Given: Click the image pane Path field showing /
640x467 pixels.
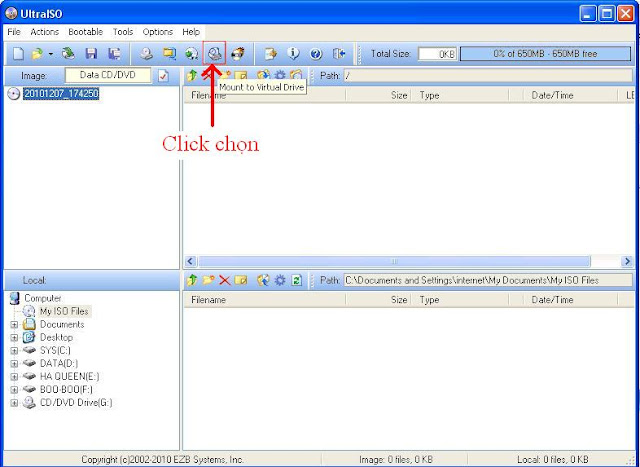Looking at the screenshot, I should 488,76.
